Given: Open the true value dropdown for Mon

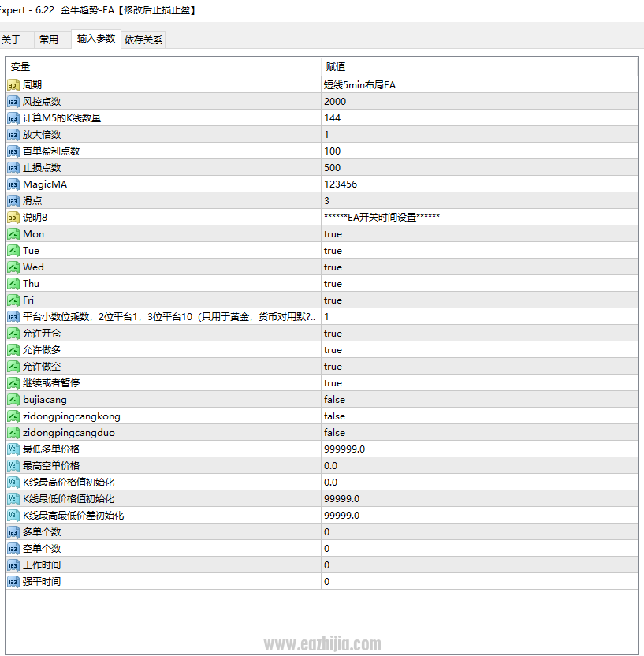Looking at the screenshot, I should point(479,234).
